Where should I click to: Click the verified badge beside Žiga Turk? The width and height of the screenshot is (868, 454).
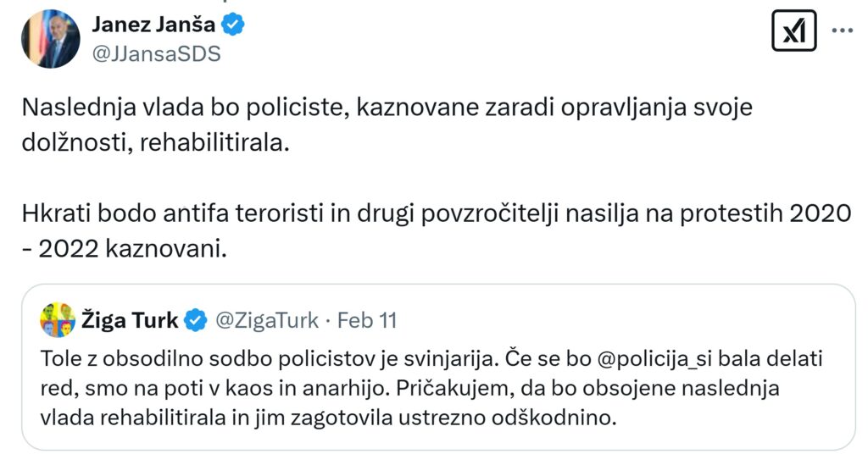pyautogui.click(x=196, y=320)
